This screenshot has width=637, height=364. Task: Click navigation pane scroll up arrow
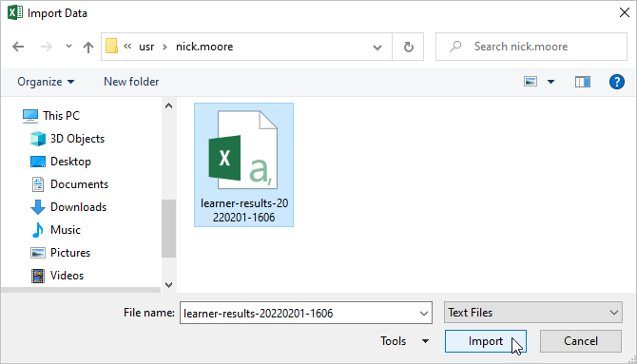168,106
